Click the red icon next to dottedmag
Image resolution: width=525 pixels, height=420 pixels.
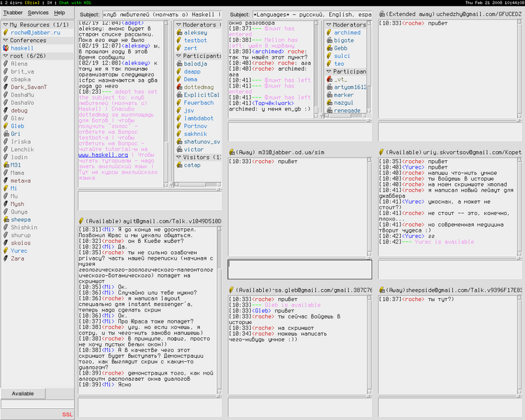click(179, 87)
